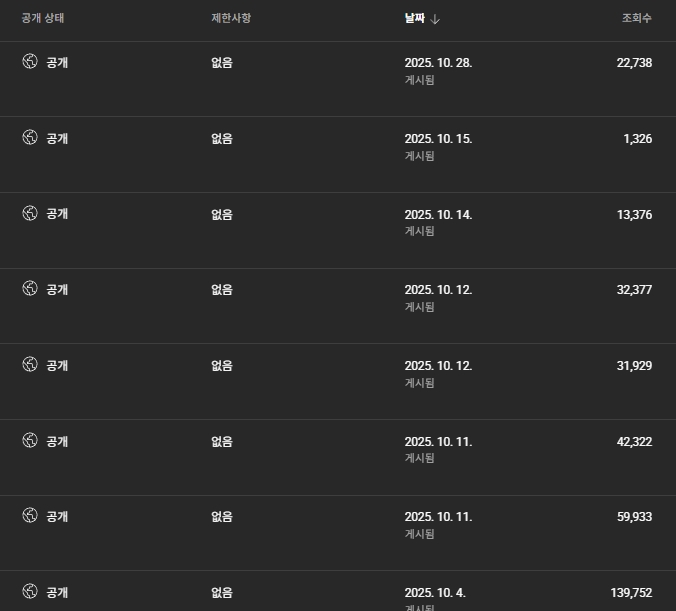Sort by the 조회수 column header

[x=636, y=18]
